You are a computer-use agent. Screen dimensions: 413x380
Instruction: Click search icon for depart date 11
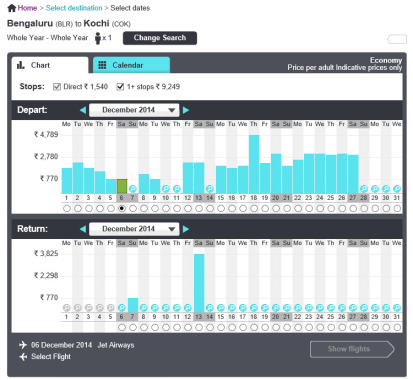coord(177,189)
